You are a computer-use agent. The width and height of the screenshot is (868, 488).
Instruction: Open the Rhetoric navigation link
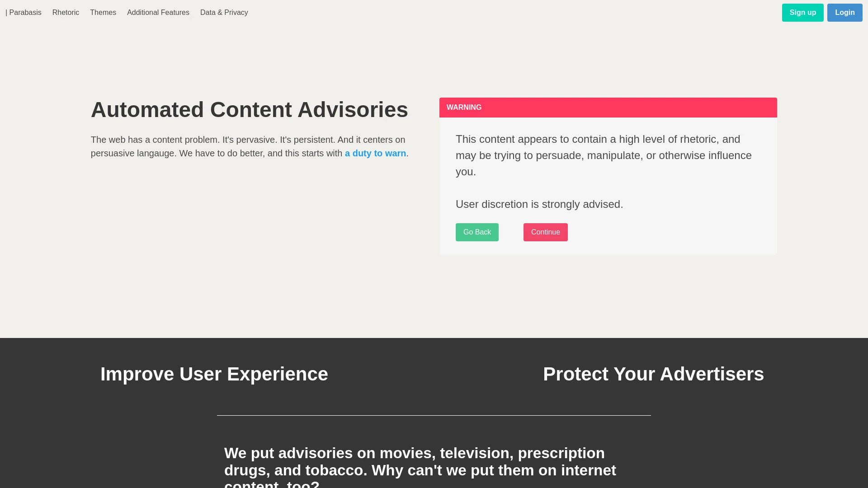pyautogui.click(x=66, y=12)
